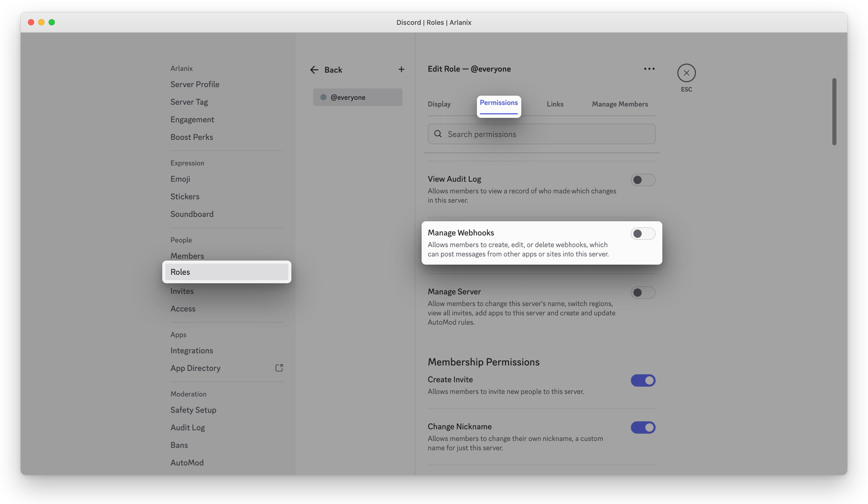Switch to the Display tab

(439, 104)
